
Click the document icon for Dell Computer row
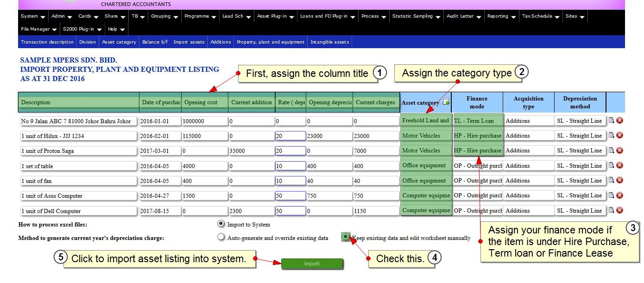[611, 210]
